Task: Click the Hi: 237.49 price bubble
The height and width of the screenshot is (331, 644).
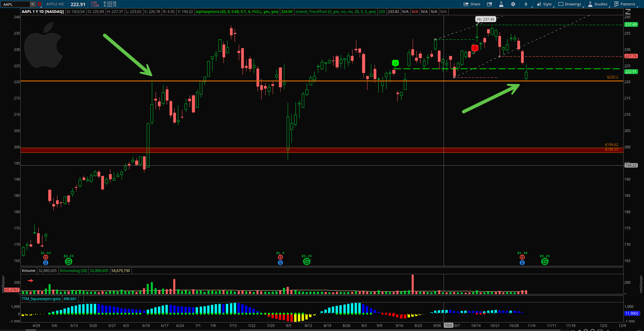Action: [x=485, y=19]
